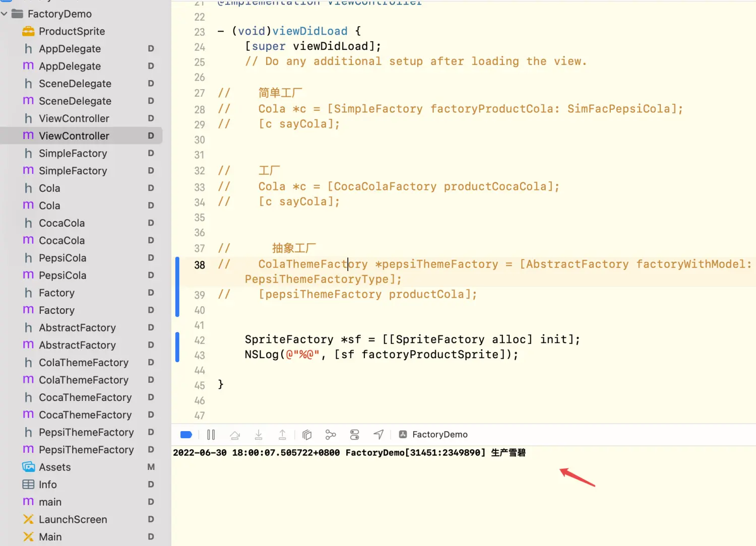Viewport: 756px width, 546px height.
Task: Open the LaunchScreen storyboard
Action: 73,519
